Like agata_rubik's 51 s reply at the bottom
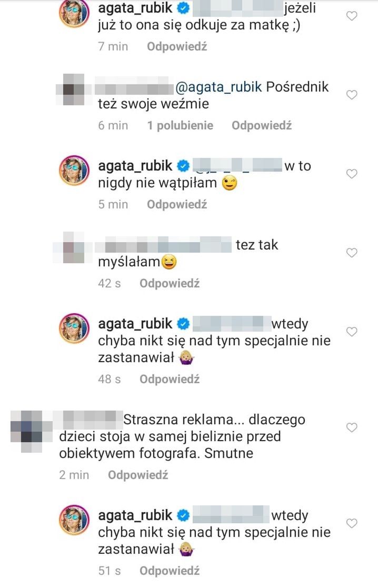 click(x=351, y=523)
